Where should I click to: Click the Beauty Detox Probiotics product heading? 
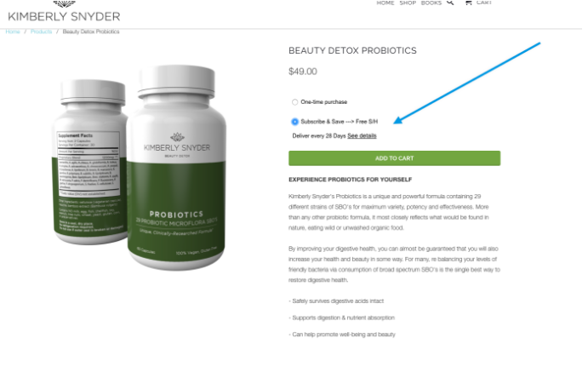(x=352, y=50)
